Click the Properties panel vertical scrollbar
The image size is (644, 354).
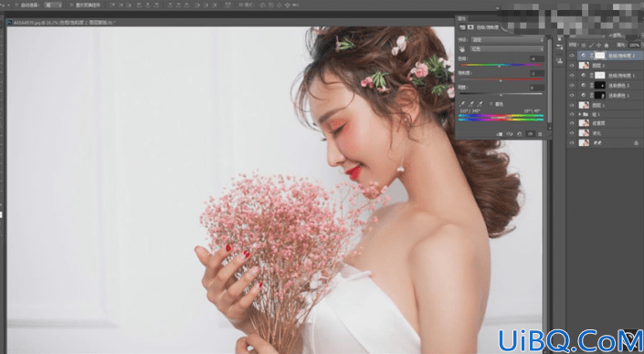click(549, 82)
